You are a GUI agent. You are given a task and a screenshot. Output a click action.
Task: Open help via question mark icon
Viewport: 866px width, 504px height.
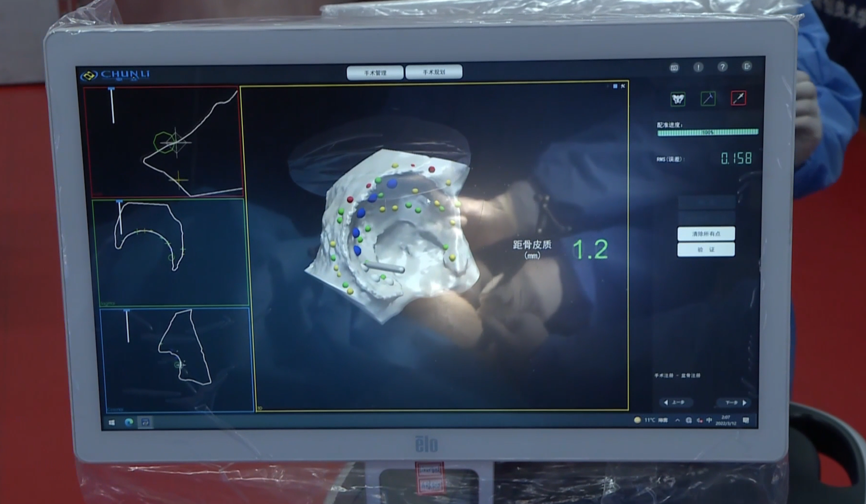click(x=722, y=67)
